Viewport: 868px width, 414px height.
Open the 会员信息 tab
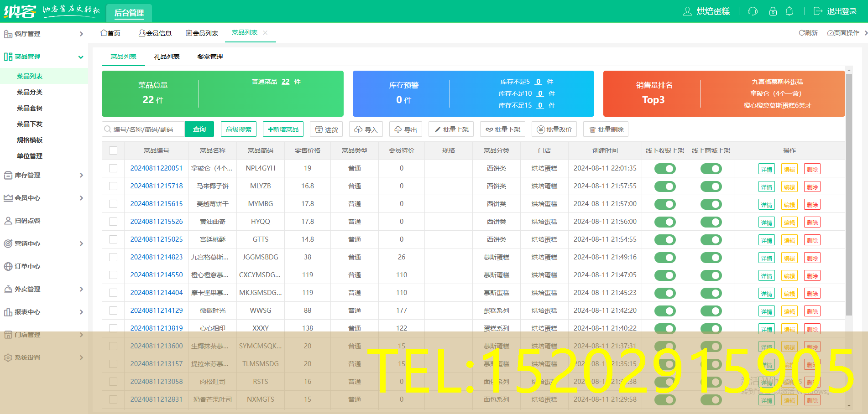click(x=155, y=32)
